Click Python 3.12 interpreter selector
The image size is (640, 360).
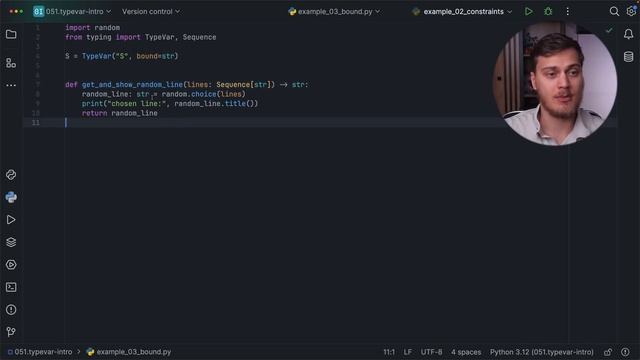pos(542,352)
